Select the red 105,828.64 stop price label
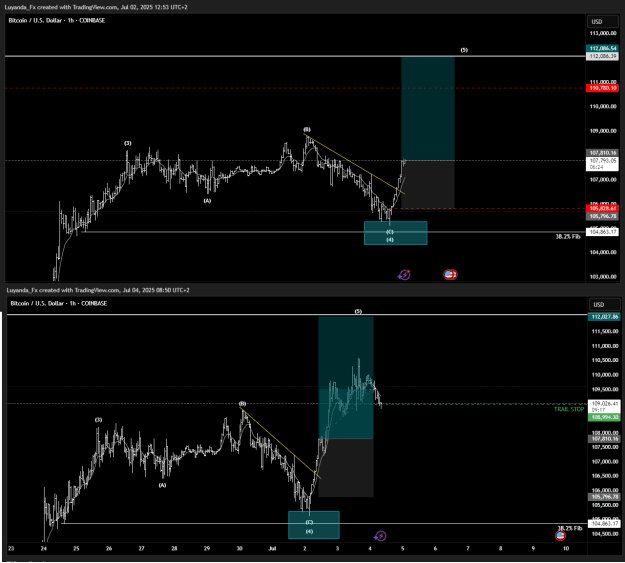Viewport: 625px width, 563px height. click(x=602, y=209)
